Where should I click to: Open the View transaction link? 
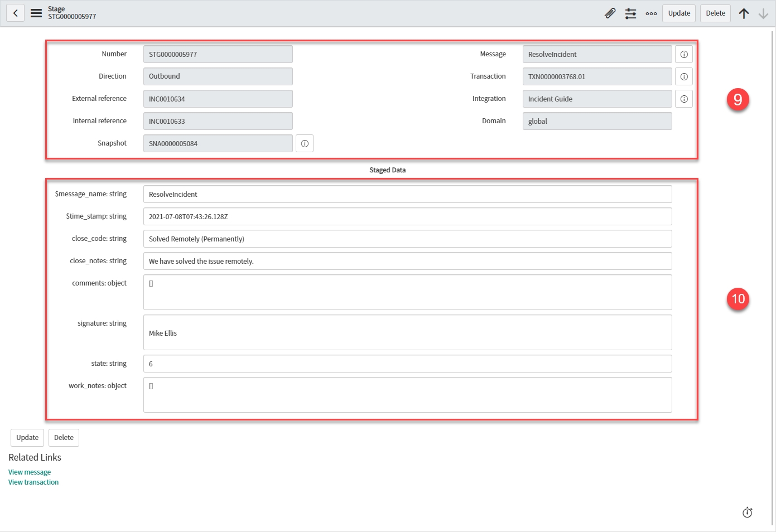33,482
